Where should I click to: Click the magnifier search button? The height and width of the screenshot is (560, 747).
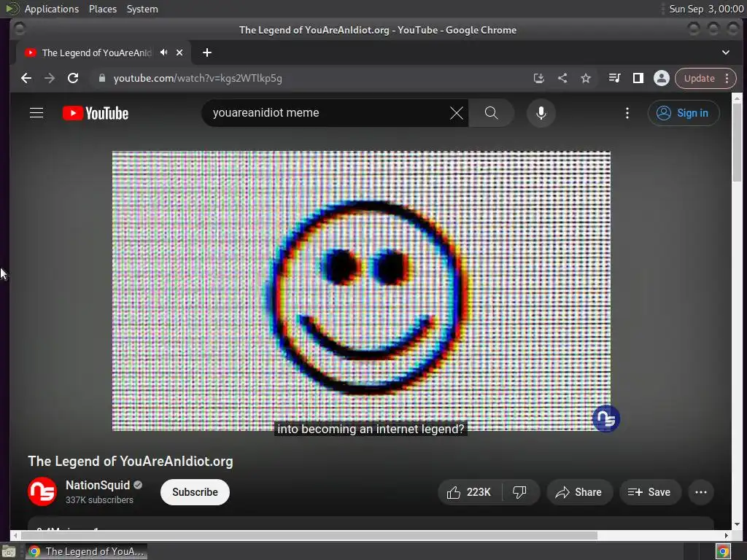point(491,113)
